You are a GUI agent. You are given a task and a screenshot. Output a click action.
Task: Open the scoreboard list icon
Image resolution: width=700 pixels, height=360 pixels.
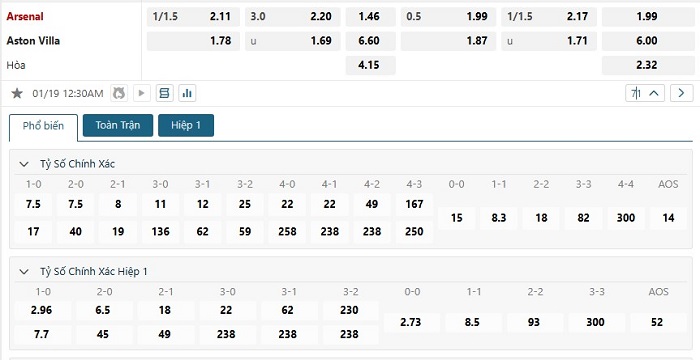(164, 93)
